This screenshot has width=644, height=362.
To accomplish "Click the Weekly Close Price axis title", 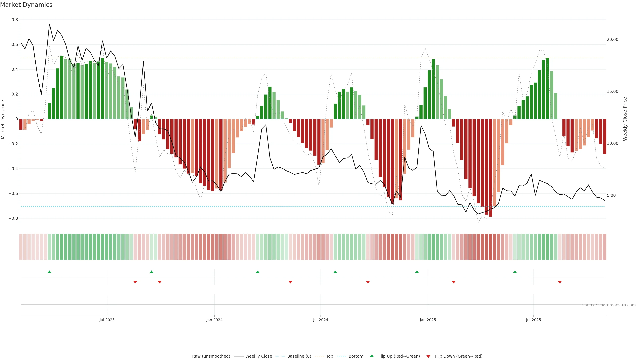I will coord(625,119).
